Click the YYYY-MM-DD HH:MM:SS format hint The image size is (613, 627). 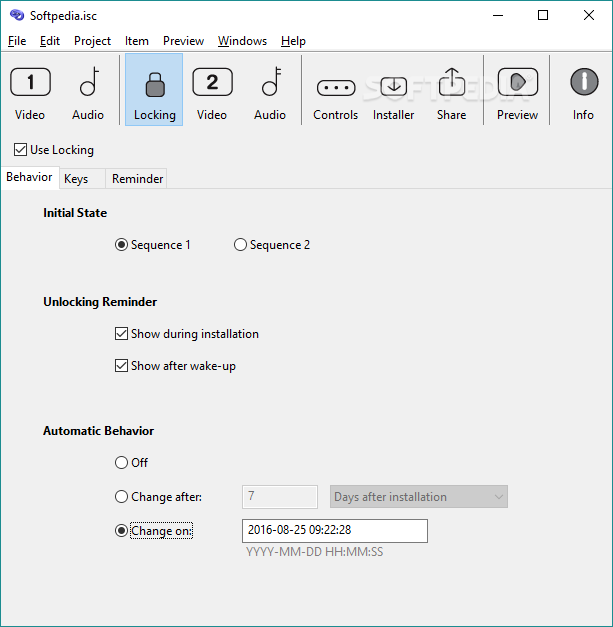click(314, 552)
